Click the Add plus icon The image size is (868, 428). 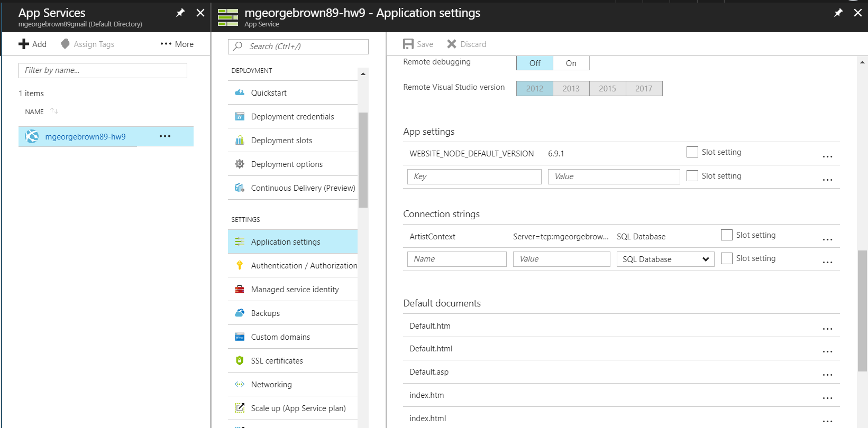tap(24, 44)
